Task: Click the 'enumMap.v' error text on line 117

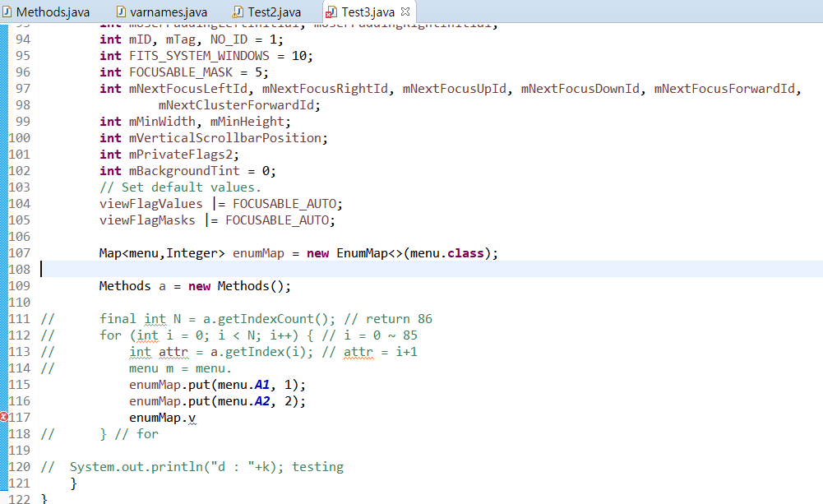Action: [x=162, y=418]
